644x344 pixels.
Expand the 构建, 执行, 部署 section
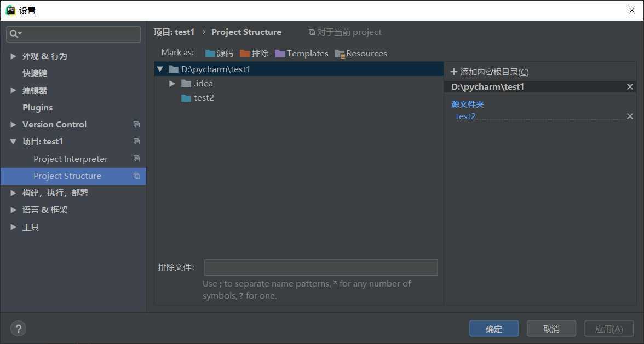click(13, 193)
